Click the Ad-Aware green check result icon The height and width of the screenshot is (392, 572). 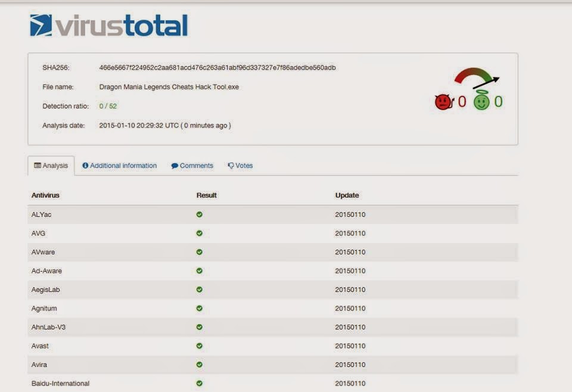199,270
